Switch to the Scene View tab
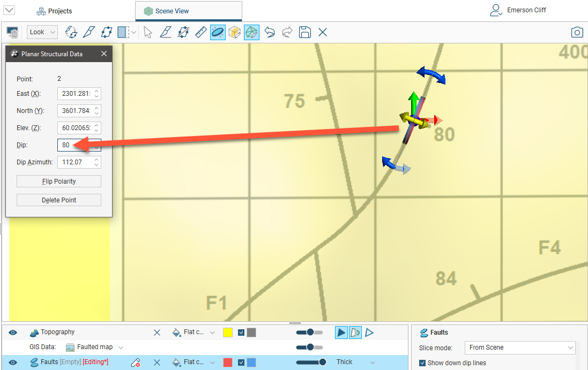The height and width of the screenshot is (370, 588). pyautogui.click(x=189, y=11)
